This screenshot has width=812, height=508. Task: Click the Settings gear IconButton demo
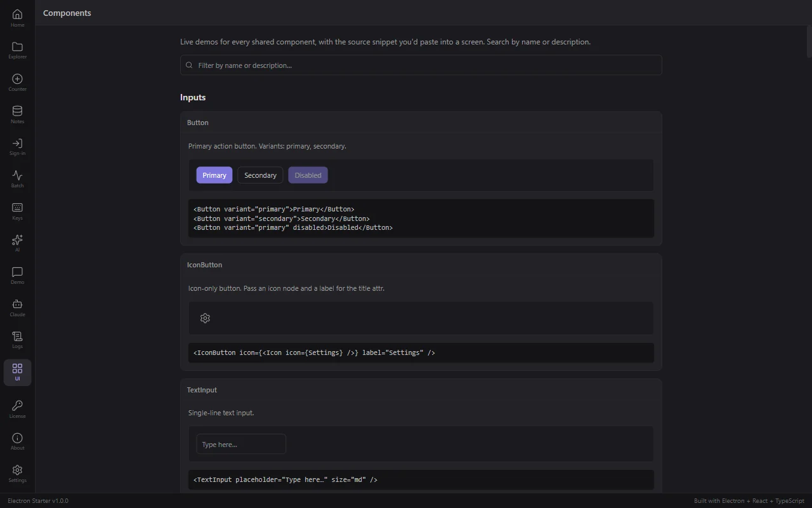click(x=205, y=318)
